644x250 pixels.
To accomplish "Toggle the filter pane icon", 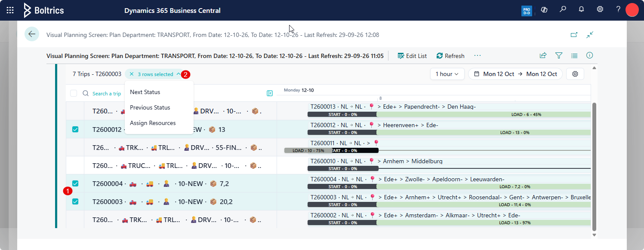I will coord(559,55).
